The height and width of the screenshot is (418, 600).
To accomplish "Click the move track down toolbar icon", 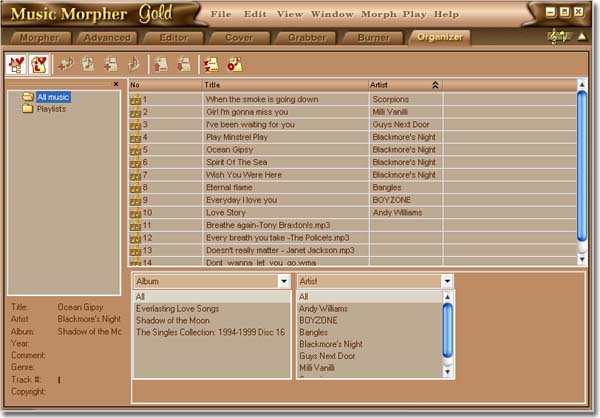I will [x=184, y=64].
